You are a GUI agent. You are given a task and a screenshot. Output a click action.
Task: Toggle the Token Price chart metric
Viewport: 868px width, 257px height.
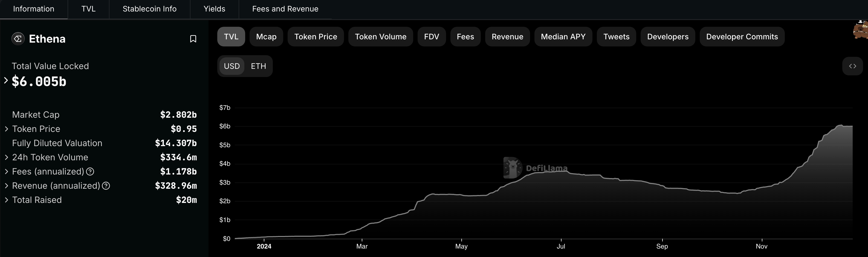[x=316, y=37]
